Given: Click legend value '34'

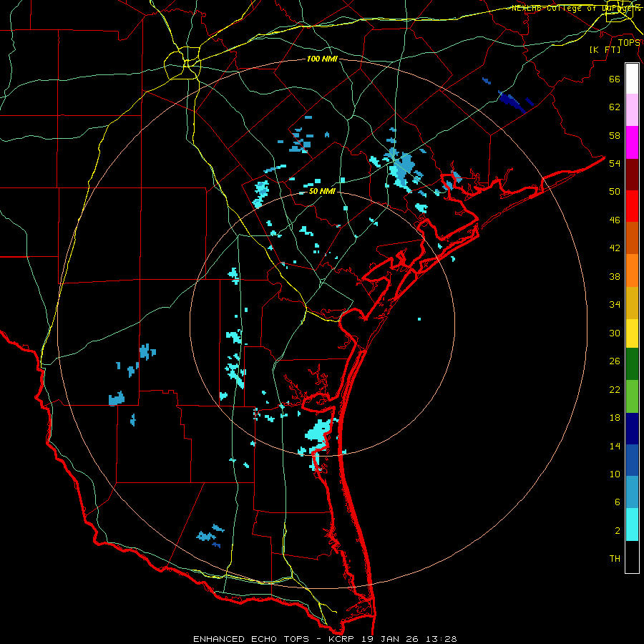Looking at the screenshot, I should 615,304.
